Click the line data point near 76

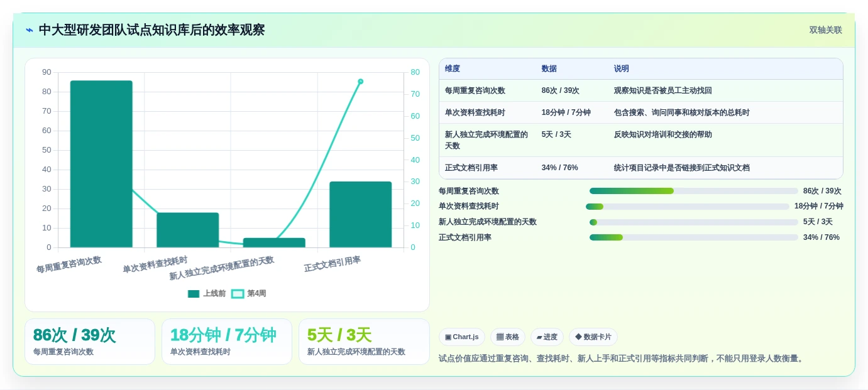click(361, 81)
